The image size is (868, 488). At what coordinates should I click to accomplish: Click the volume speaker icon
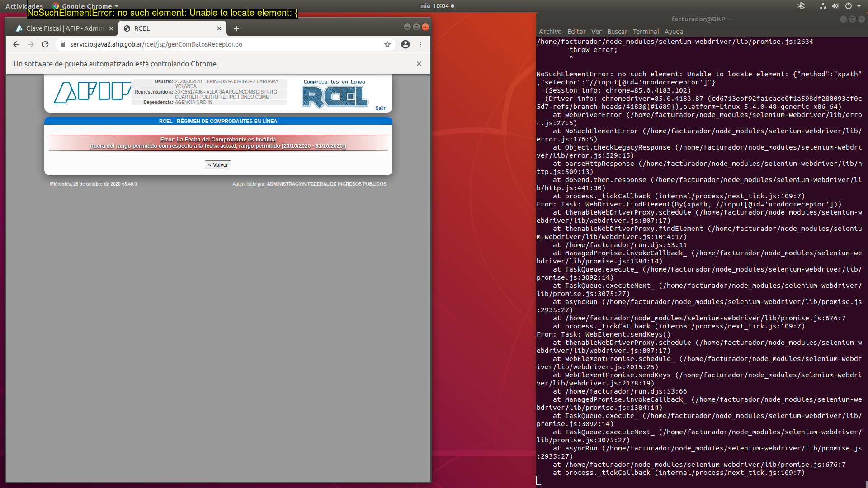835,6
